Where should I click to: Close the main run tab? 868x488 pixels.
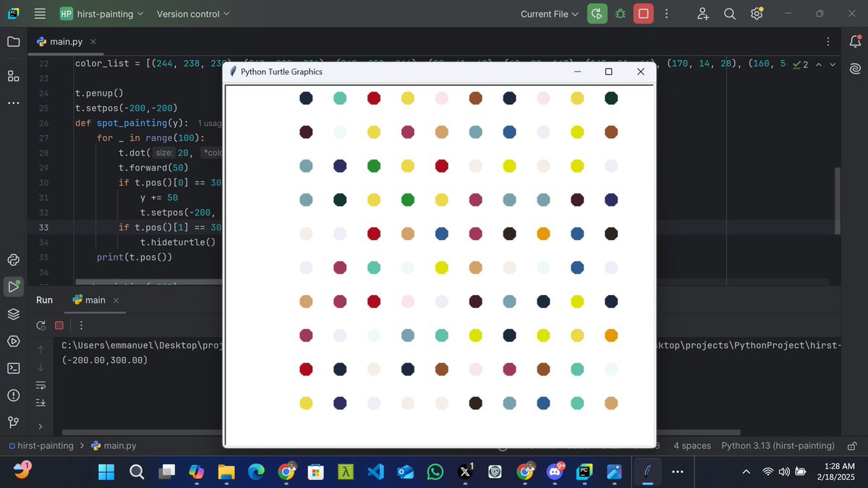[x=116, y=300]
